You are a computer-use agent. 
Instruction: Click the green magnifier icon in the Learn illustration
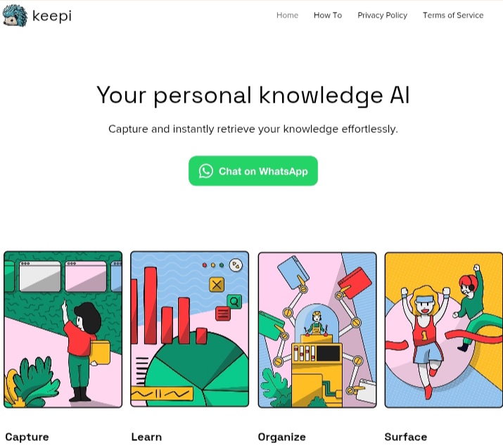(x=234, y=302)
